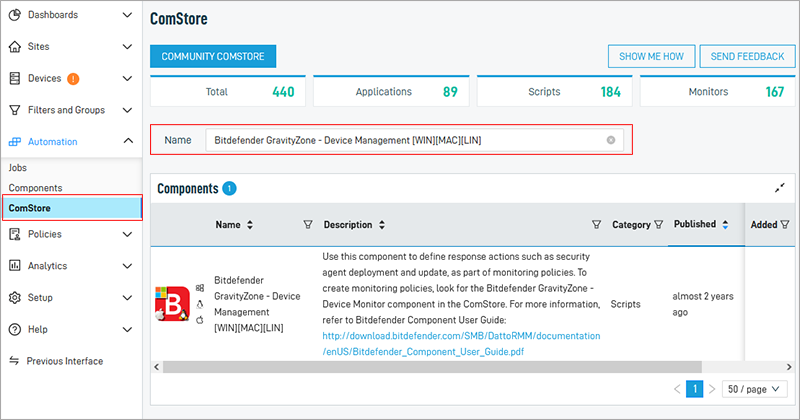Click the Automation icon in sidebar

(15, 142)
